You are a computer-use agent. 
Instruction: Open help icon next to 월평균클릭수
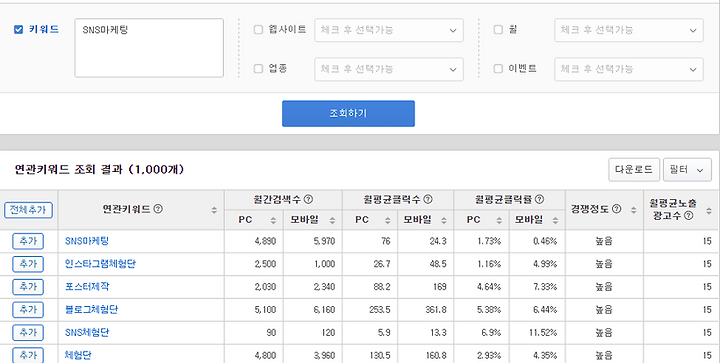(428, 199)
